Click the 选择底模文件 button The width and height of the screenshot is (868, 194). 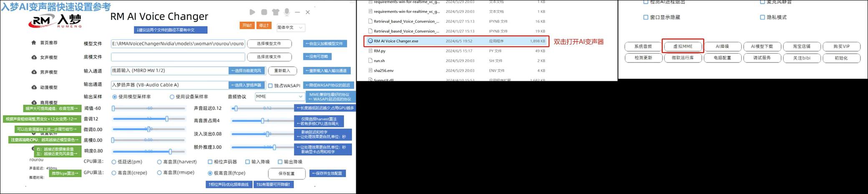[x=269, y=57]
